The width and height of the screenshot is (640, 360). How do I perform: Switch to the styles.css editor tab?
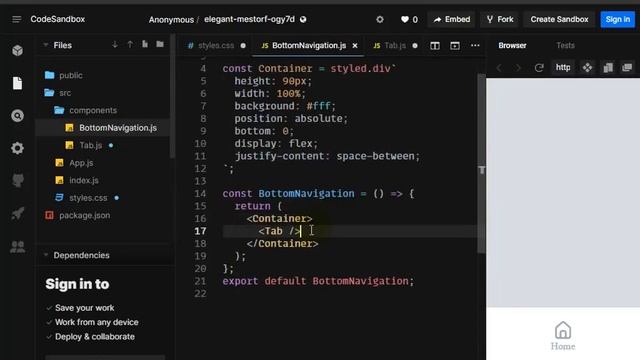pos(216,46)
